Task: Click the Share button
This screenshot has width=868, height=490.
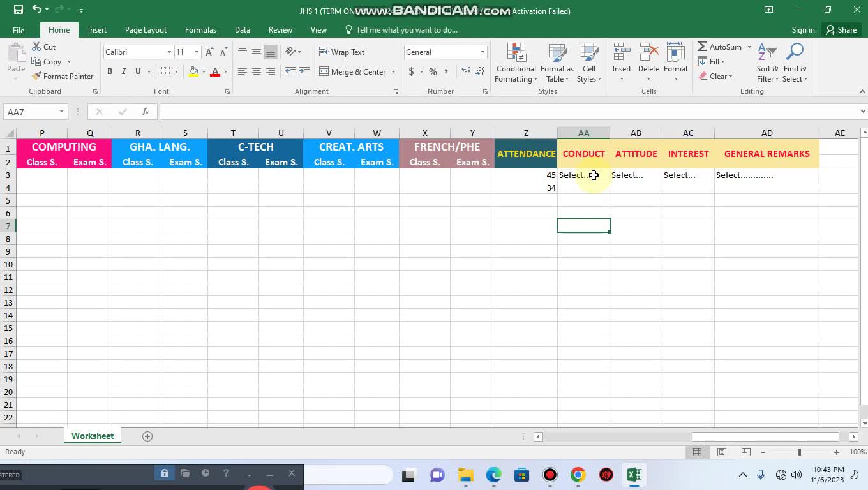Action: 841,30
